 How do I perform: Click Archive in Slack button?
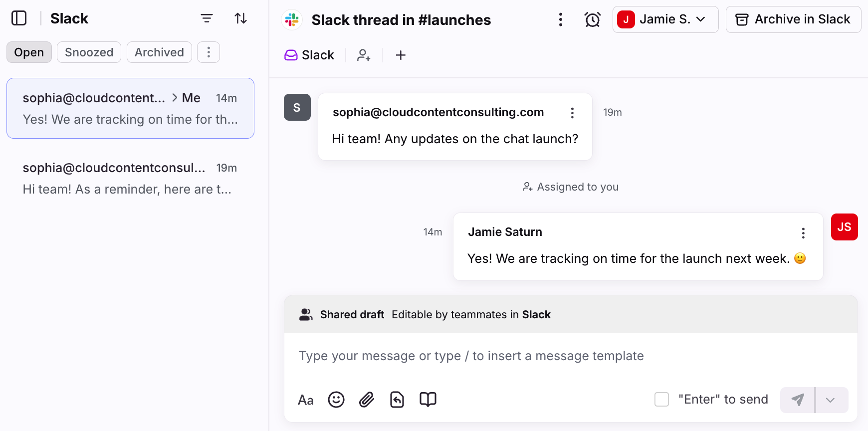tap(793, 19)
